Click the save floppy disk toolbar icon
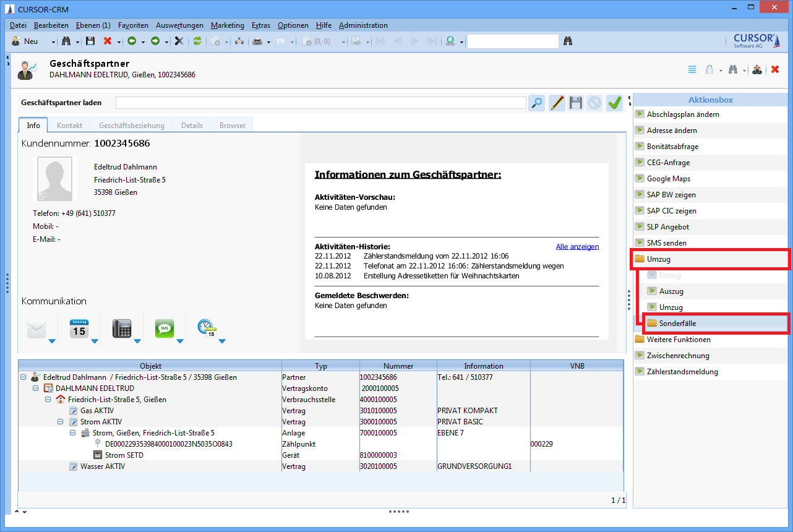Viewport: 793px width, 532px height. tap(90, 41)
